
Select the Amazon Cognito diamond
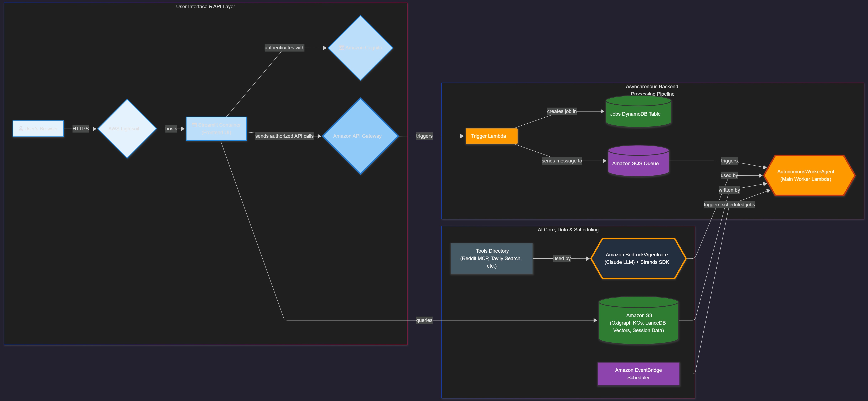coord(360,48)
